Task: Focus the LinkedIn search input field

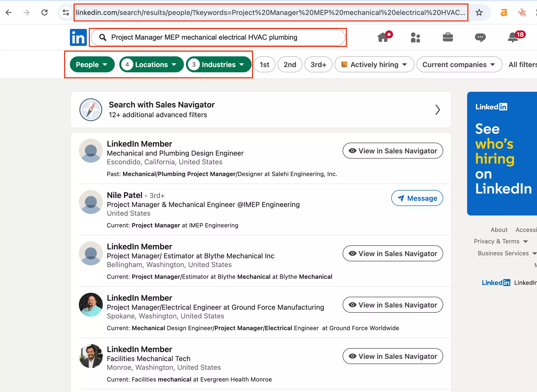Action: pos(218,37)
